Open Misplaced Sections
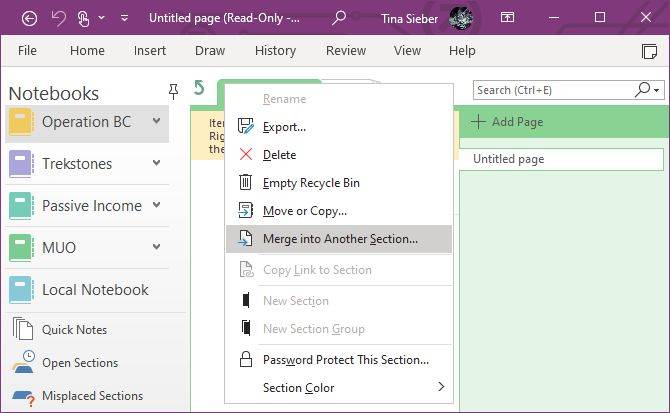This screenshot has width=670, height=413. 92,395
